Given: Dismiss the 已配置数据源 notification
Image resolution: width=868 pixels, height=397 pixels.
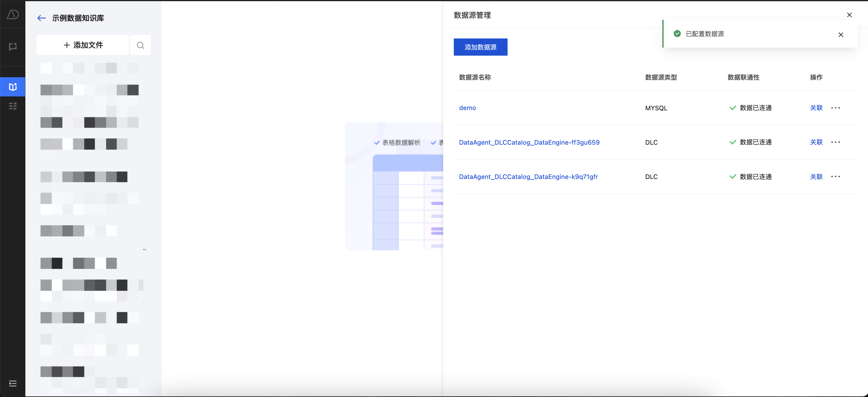Looking at the screenshot, I should (841, 35).
